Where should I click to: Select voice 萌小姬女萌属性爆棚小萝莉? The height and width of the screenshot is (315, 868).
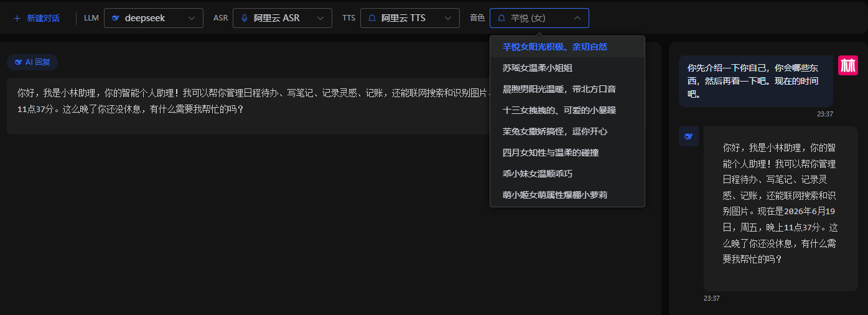click(567, 195)
